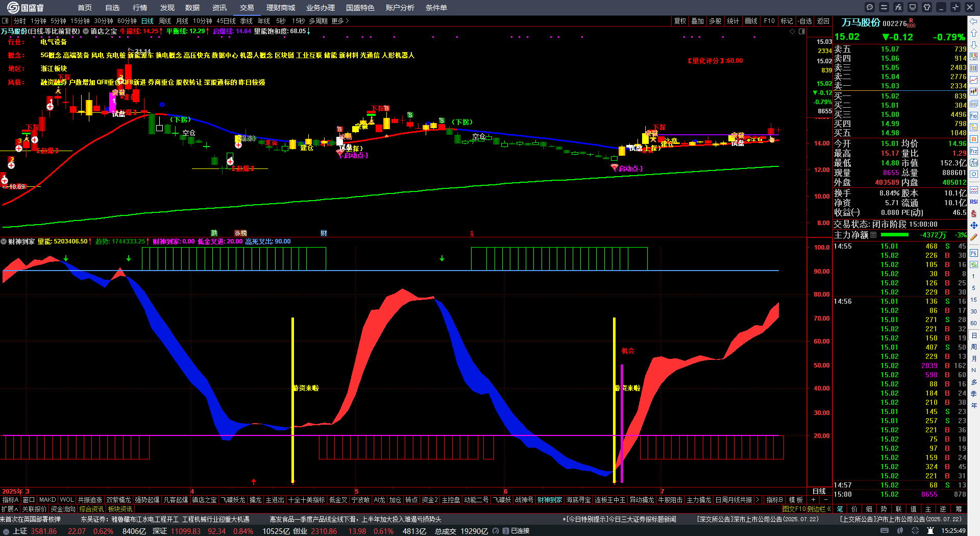Open the skin (shirt) theme icon
The width and height of the screenshot is (980, 536).
pyautogui.click(x=927, y=7)
